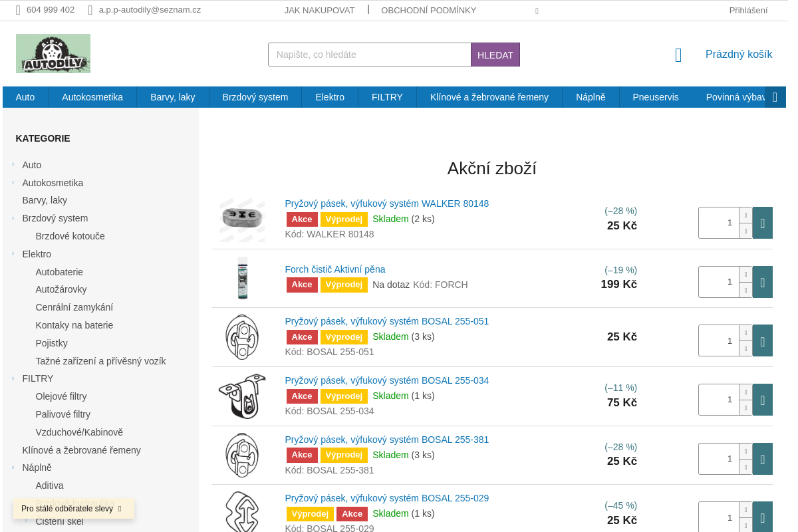Open Forch čistič product thumbnail
Screen dimensions: 798x532
tap(242, 278)
